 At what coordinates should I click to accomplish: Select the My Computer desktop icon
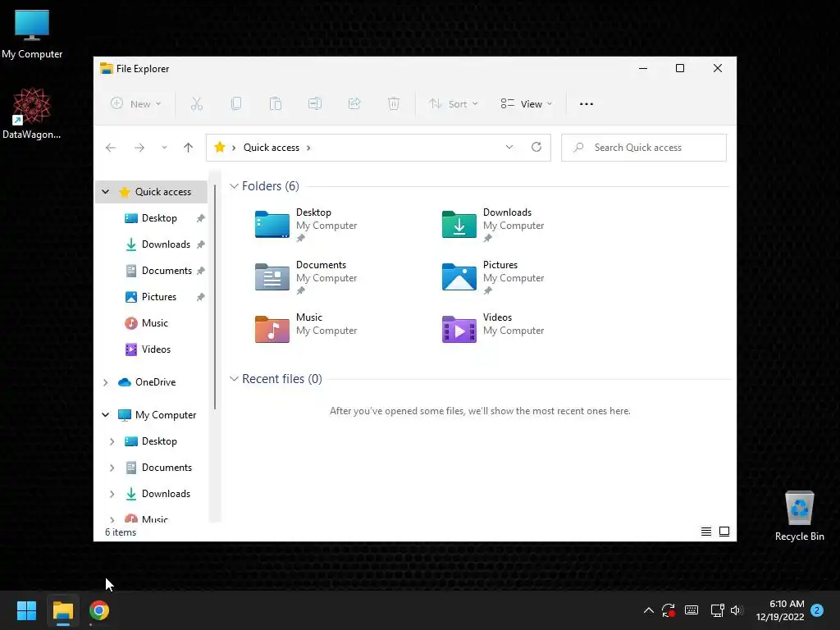(x=32, y=34)
